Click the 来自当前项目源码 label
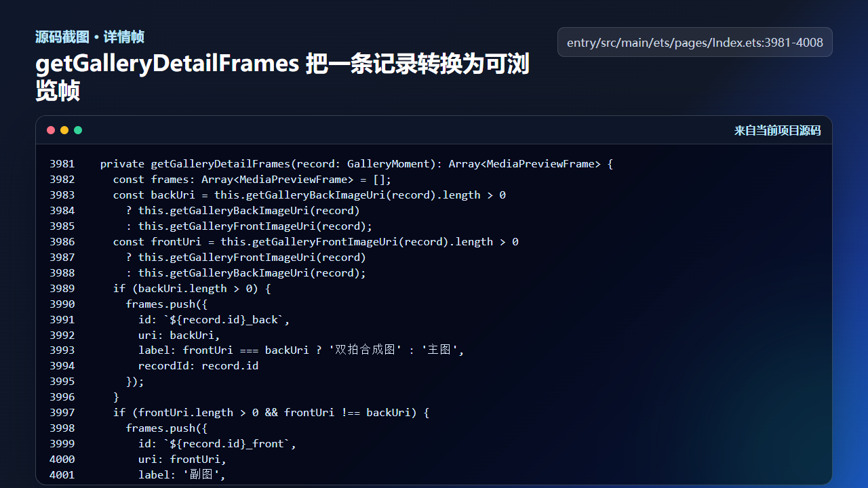 (777, 131)
